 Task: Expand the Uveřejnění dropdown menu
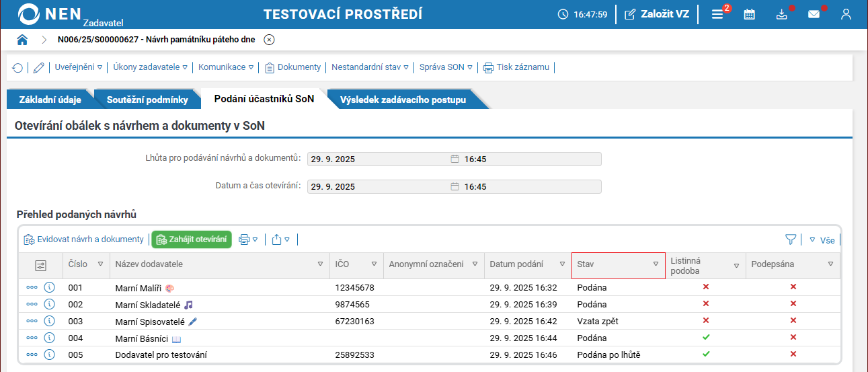click(79, 67)
